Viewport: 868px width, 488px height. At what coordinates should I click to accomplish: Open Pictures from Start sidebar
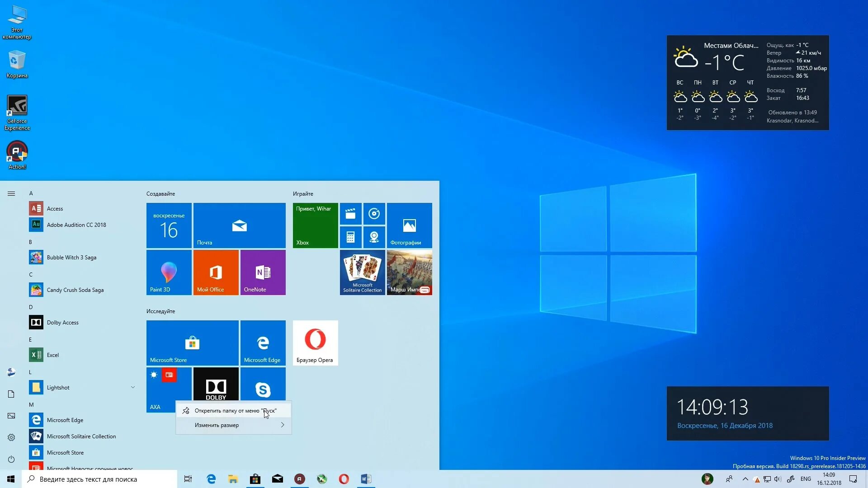[11, 416]
